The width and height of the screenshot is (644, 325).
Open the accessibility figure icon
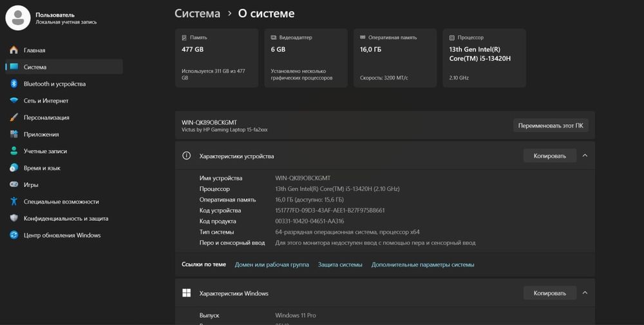click(14, 201)
